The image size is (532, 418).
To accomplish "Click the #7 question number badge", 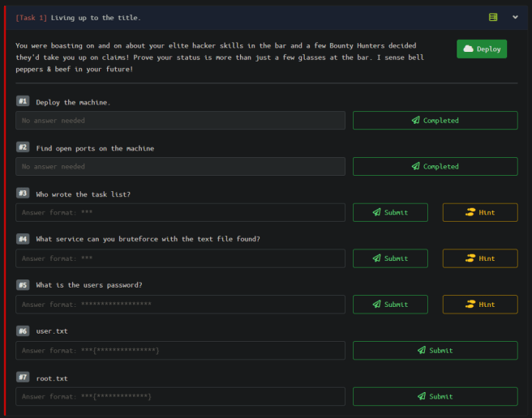I will [x=23, y=377].
